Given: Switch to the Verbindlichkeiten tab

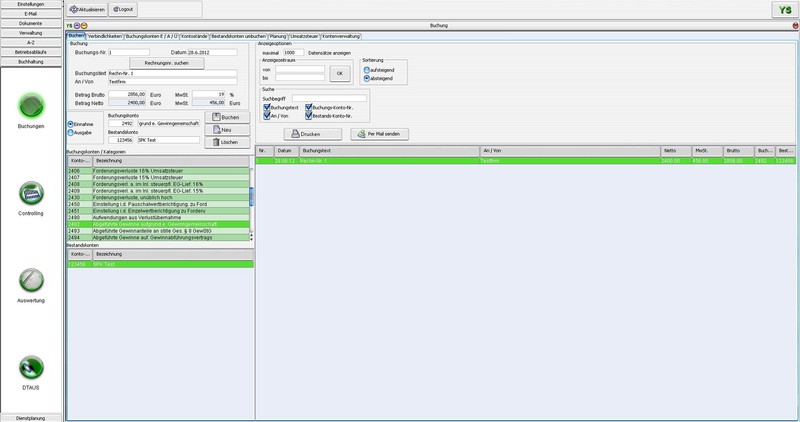Looking at the screenshot, I should [105, 36].
